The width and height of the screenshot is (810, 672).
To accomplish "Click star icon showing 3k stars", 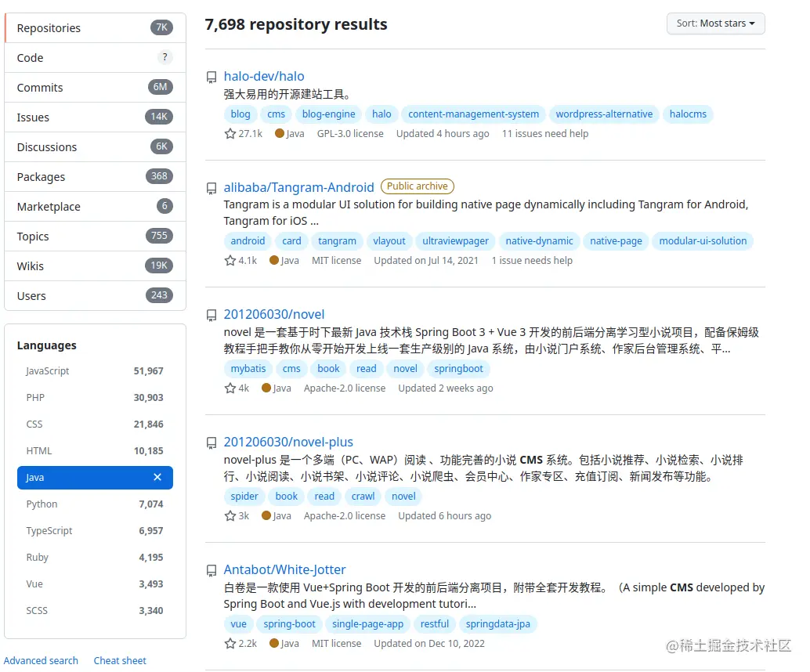I will pyautogui.click(x=230, y=515).
